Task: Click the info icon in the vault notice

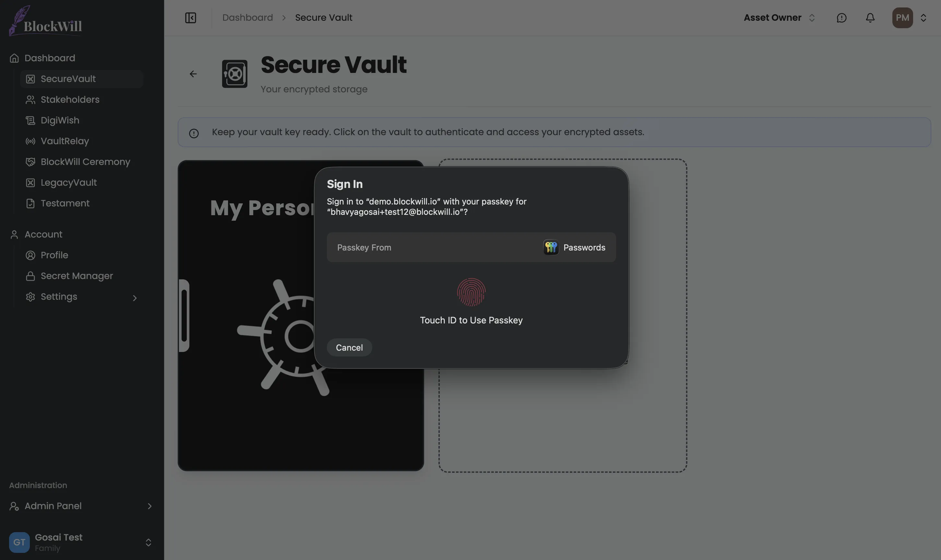Action: pos(194,133)
